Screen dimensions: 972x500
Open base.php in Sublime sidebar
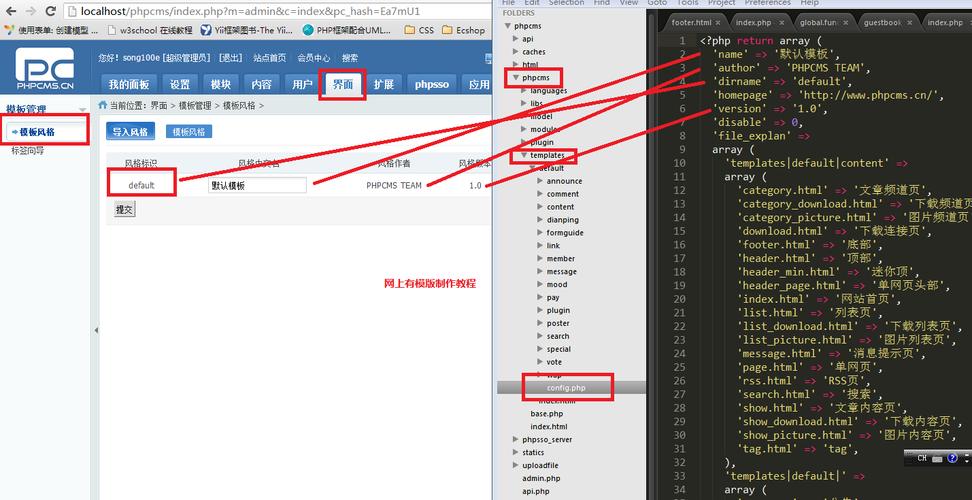(x=547, y=414)
